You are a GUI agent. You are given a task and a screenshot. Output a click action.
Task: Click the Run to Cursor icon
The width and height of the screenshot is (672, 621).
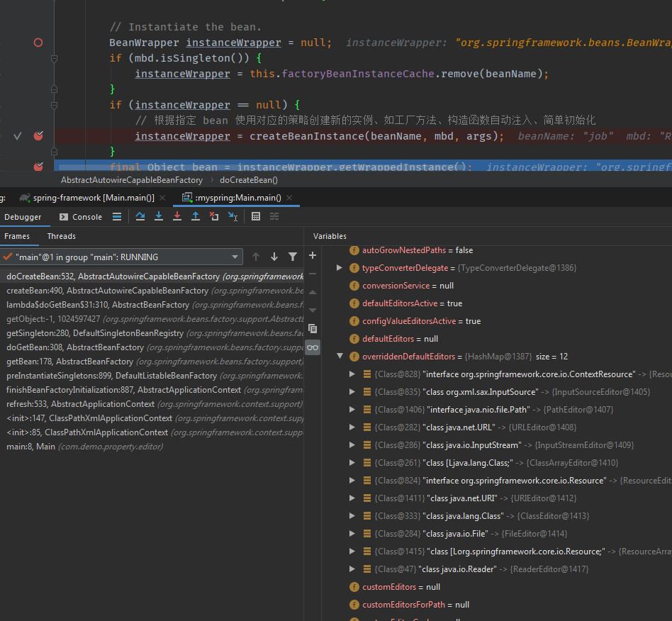pos(233,217)
